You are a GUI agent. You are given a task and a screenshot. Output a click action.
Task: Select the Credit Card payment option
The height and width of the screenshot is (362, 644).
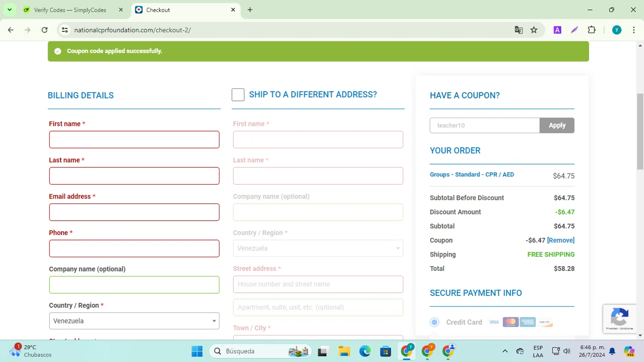pyautogui.click(x=434, y=322)
